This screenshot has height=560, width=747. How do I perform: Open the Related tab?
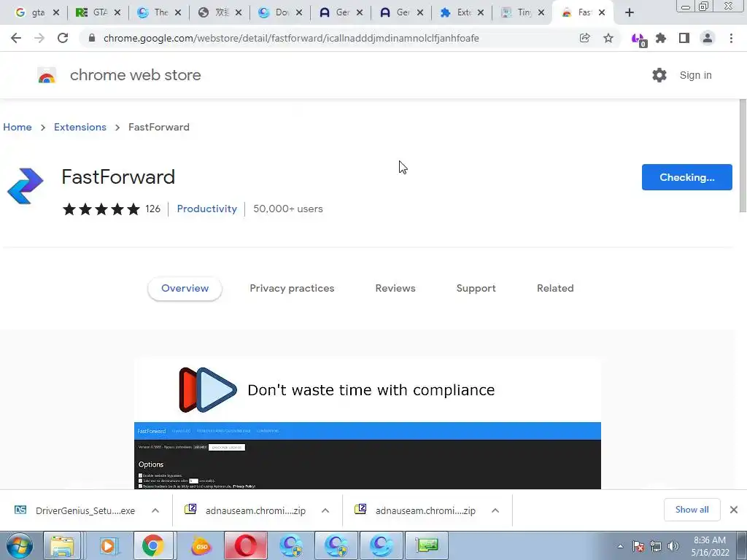click(x=555, y=288)
